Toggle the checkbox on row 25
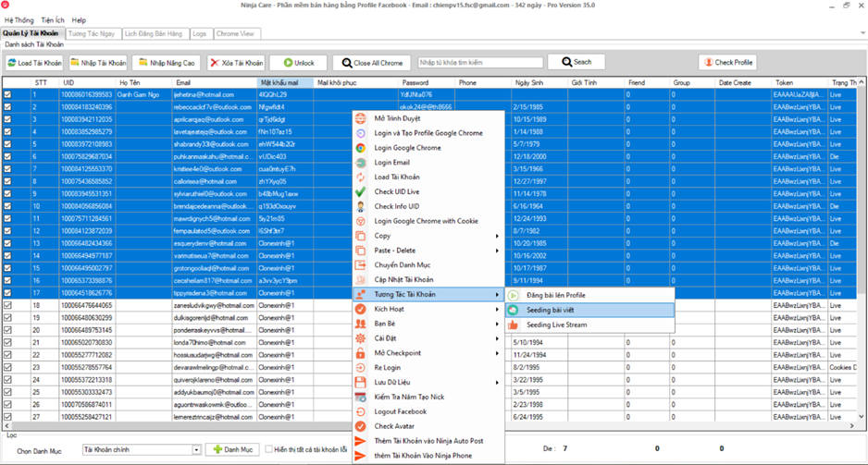The image size is (868, 465). 7,392
